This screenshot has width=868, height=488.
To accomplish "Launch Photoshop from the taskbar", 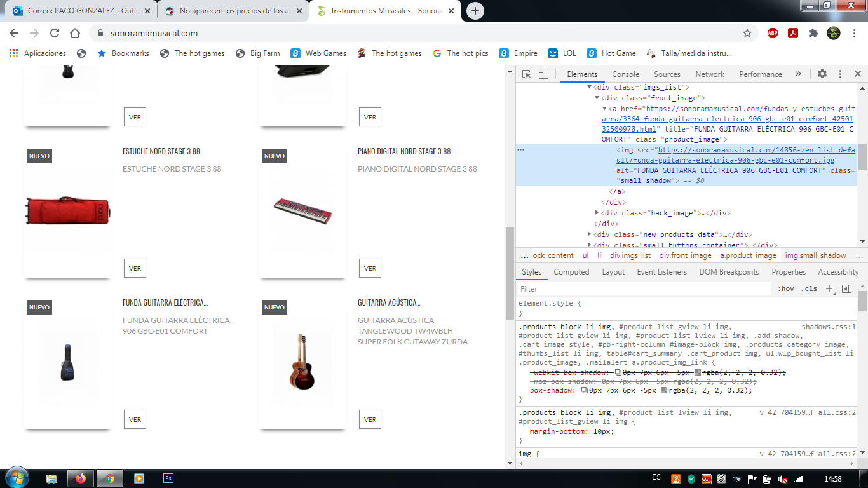I will pyautogui.click(x=168, y=478).
